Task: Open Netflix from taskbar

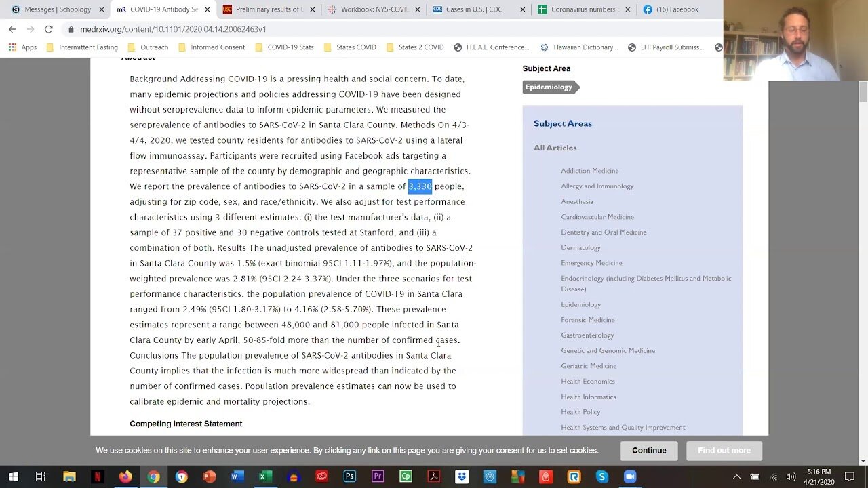Action: click(97, 476)
